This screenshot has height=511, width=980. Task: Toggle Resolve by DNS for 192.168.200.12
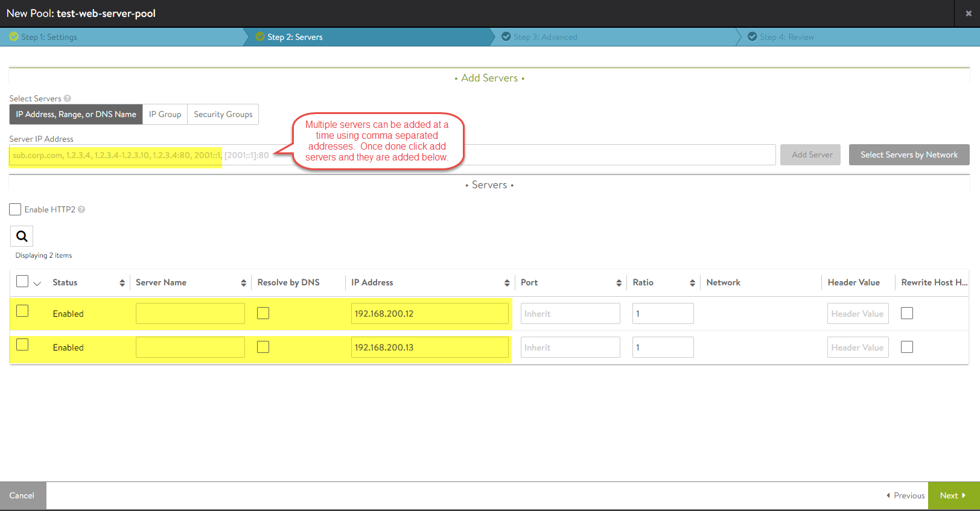pyautogui.click(x=263, y=313)
